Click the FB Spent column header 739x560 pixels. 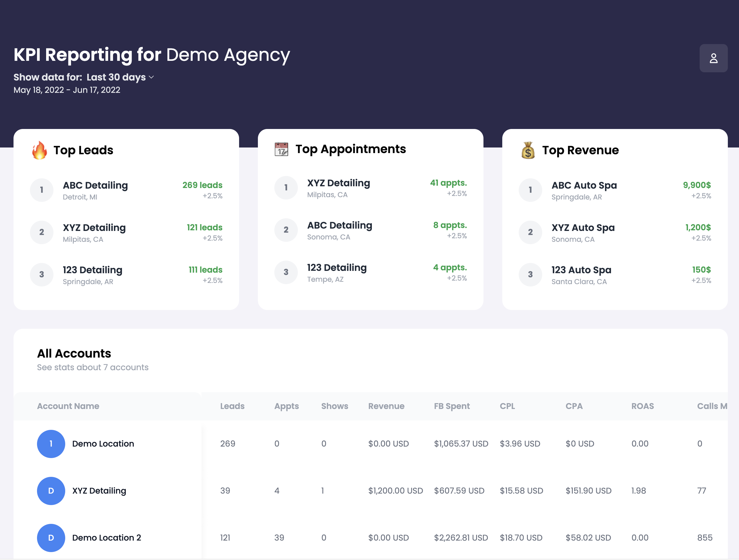pos(451,406)
